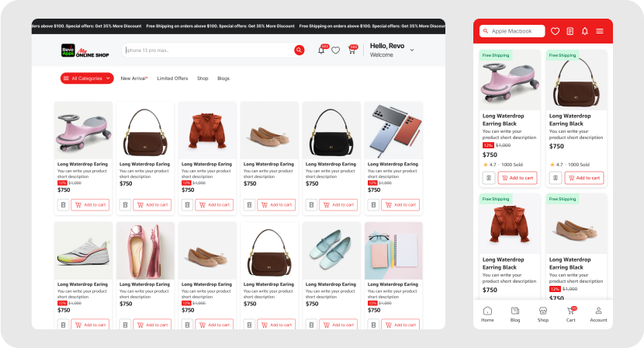The image size is (644, 348).
Task: Click Free Shipping badge on mobile brown handbag card
Action: (x=563, y=55)
